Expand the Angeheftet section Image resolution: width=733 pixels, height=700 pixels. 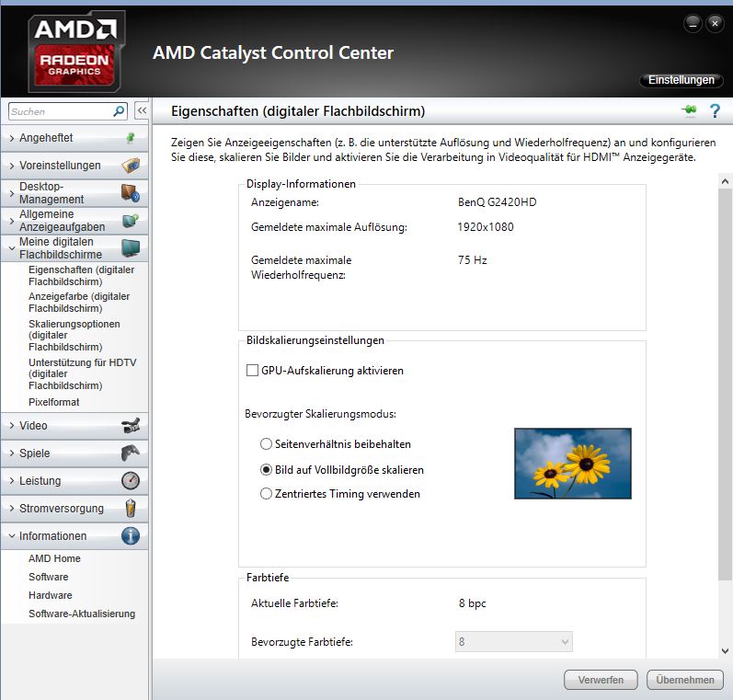[12, 138]
